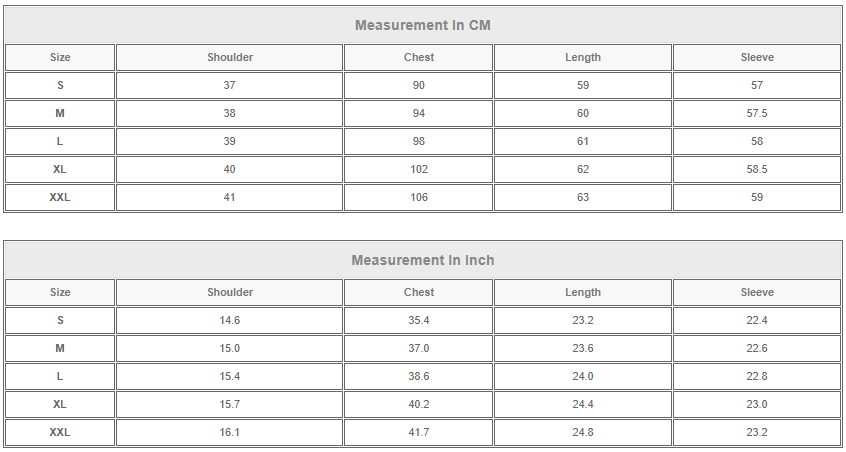Select the Size header in CM table
Viewport: 846px width, 452px height.
tap(60, 57)
